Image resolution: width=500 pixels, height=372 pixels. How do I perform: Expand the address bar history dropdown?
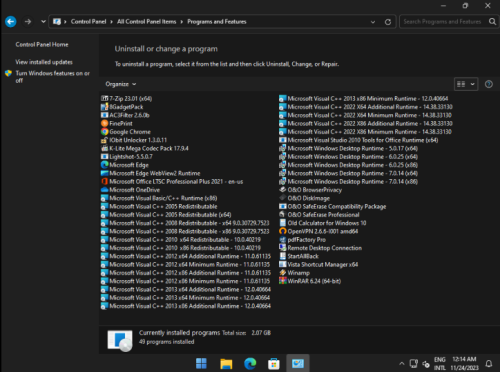[373, 22]
